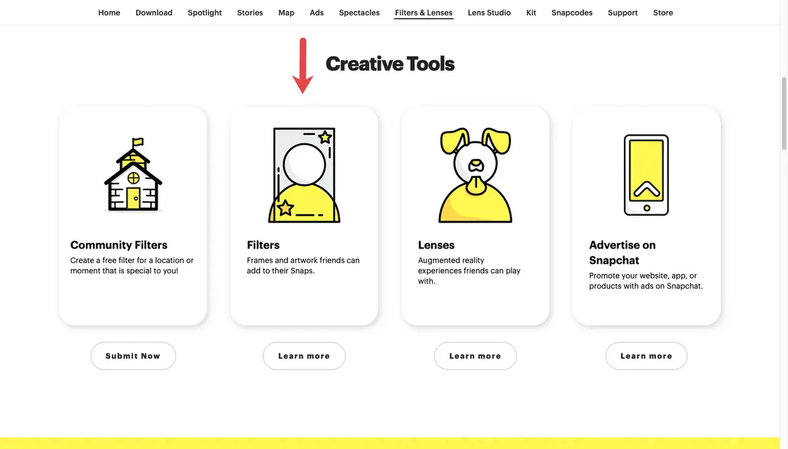Screen dimensions: 788x449
Task: Click the Community Filters heading
Action: (x=119, y=245)
